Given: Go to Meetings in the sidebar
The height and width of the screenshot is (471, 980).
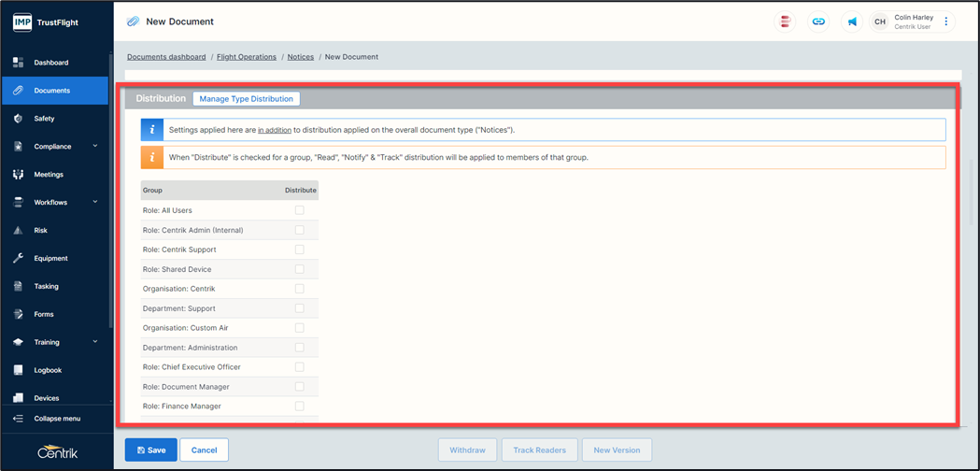Looking at the screenshot, I should pyautogui.click(x=49, y=175).
